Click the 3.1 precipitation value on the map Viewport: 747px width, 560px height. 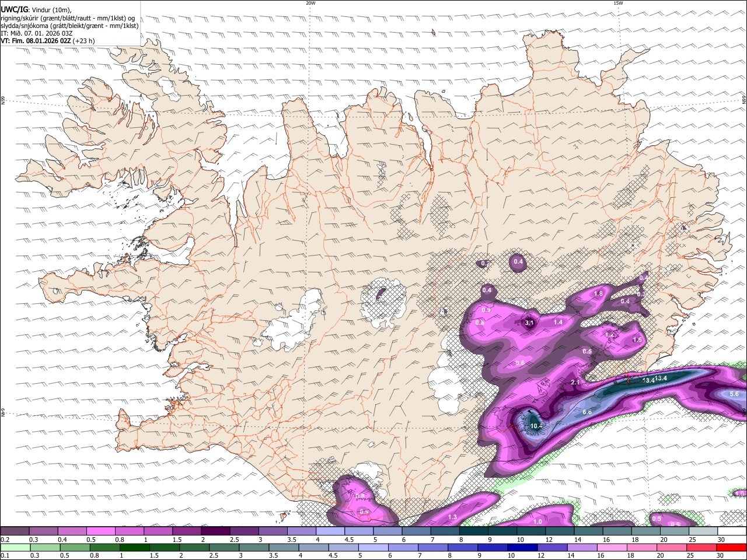tap(529, 323)
